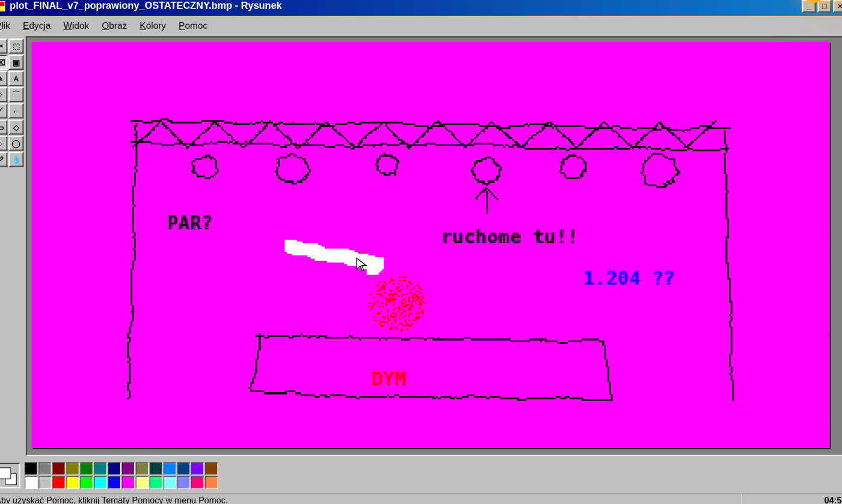Open the Edycja menu
The width and height of the screenshot is (842, 504).
[37, 26]
